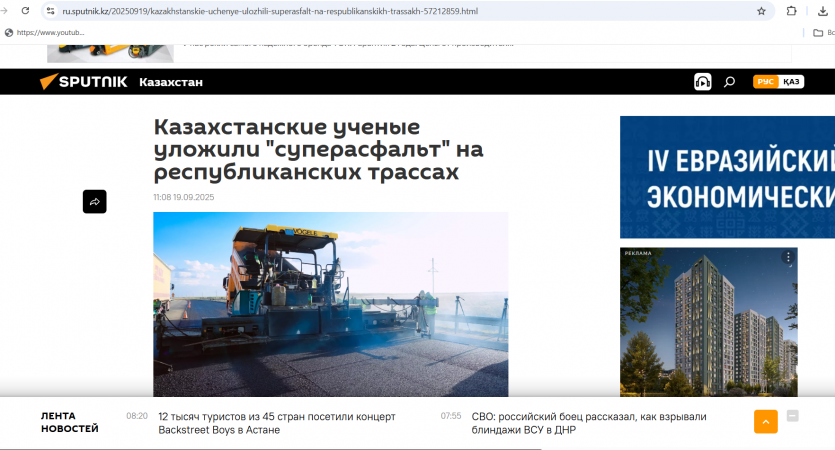This screenshot has width=835, height=450.
Task: Click the 07:55 news timestamp
Action: 451,416
